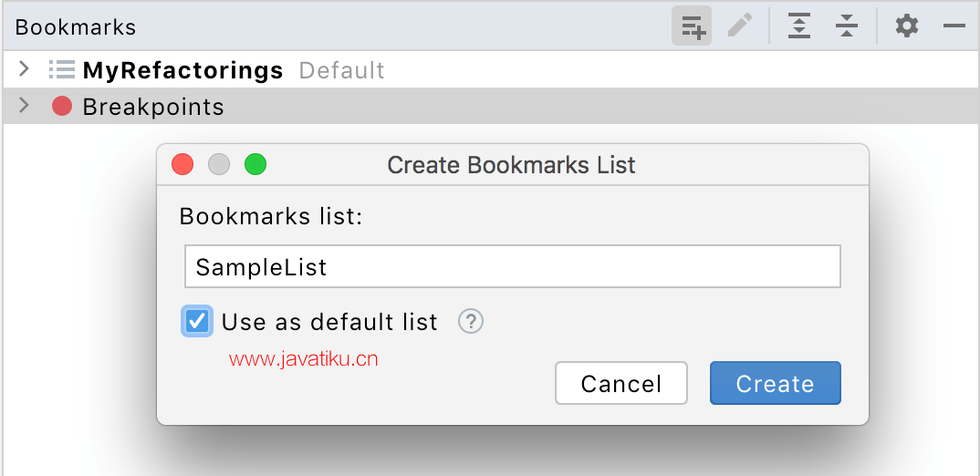Viewport: 980px width, 476px height.
Task: Click the Create button
Action: click(775, 383)
